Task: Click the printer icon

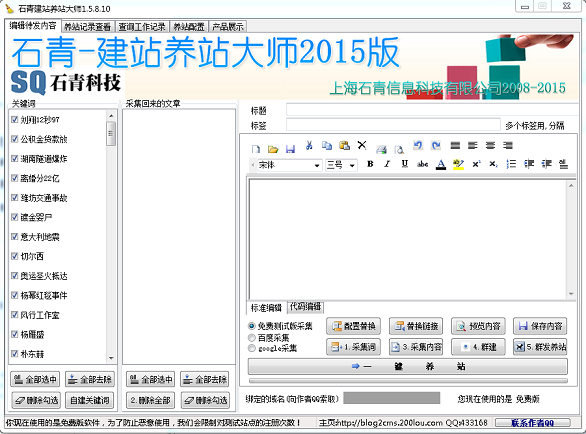Action: (x=381, y=149)
